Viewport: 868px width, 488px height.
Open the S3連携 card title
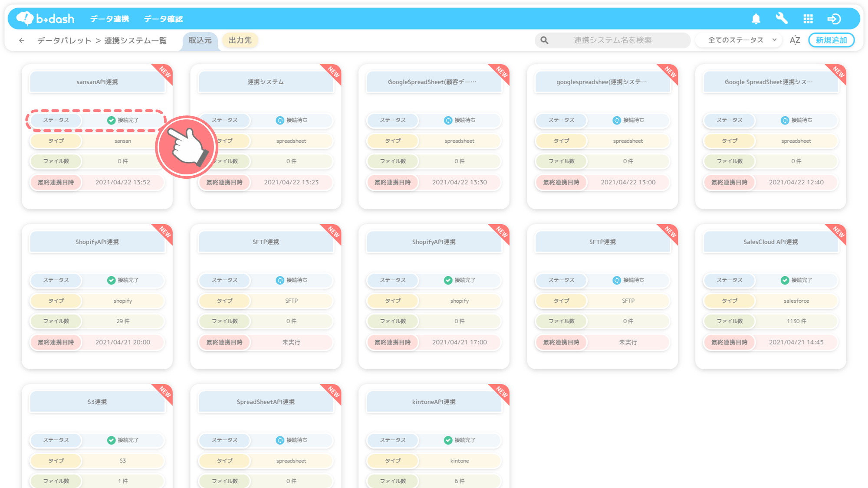pyautogui.click(x=97, y=402)
